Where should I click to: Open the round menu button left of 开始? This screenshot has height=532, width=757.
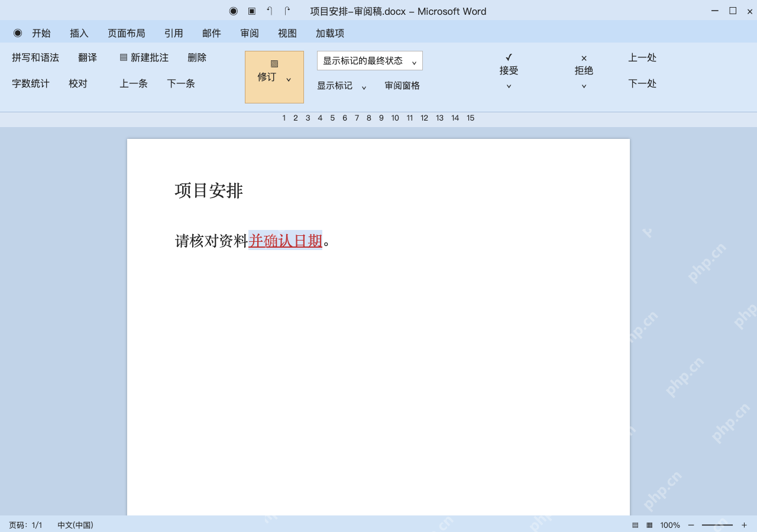[18, 33]
